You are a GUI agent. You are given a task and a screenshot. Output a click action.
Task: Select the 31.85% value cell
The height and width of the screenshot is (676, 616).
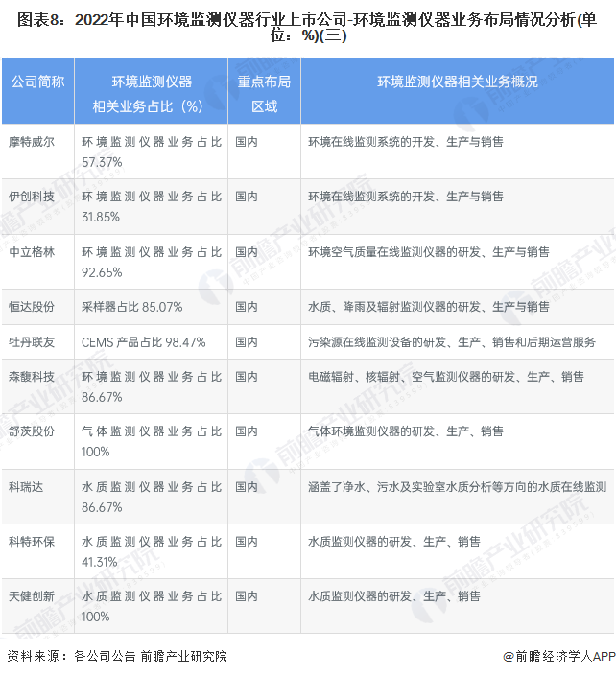[x=152, y=207]
